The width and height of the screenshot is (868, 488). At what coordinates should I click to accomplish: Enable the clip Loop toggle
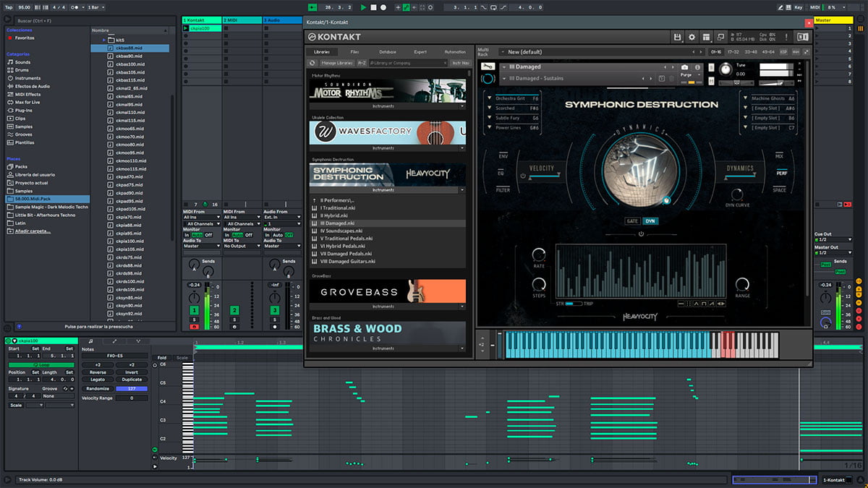coord(41,364)
